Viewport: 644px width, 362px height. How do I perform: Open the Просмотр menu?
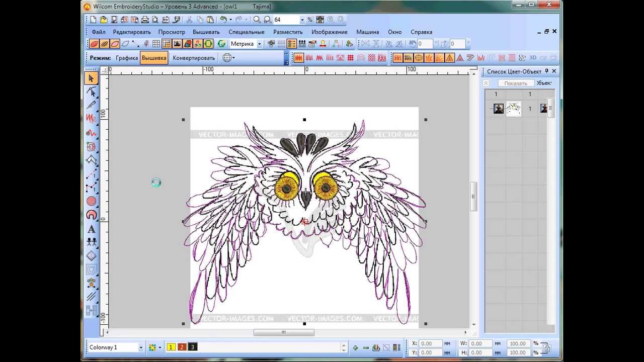[x=172, y=32]
